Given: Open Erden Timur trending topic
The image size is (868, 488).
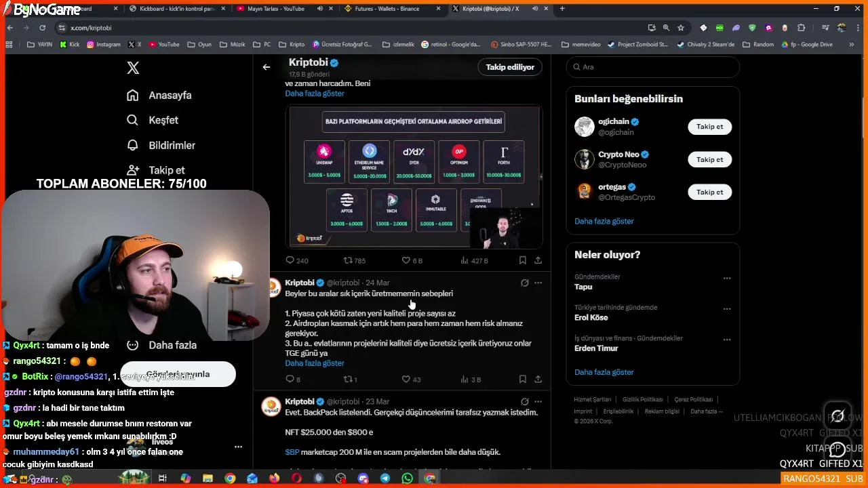Looking at the screenshot, I should coord(596,348).
